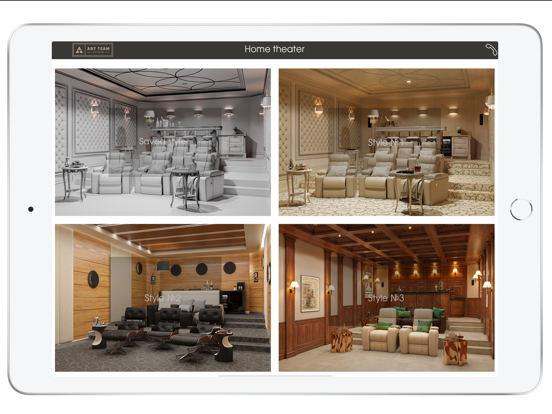Choose the Style №2 wood panel theater
Viewport: 552px width, 414px height.
[x=163, y=298]
